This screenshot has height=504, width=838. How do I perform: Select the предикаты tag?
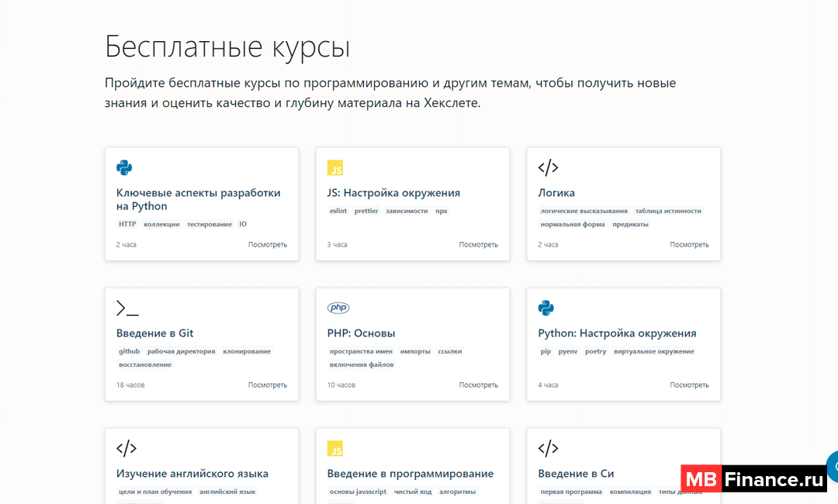631,224
